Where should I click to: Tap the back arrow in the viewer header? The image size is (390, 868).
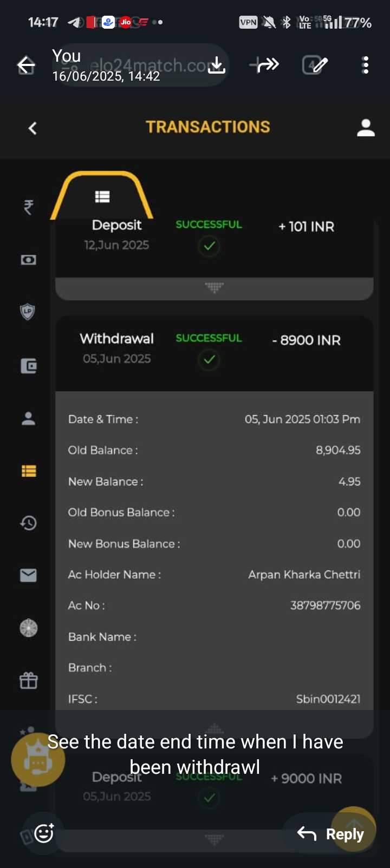tap(26, 65)
